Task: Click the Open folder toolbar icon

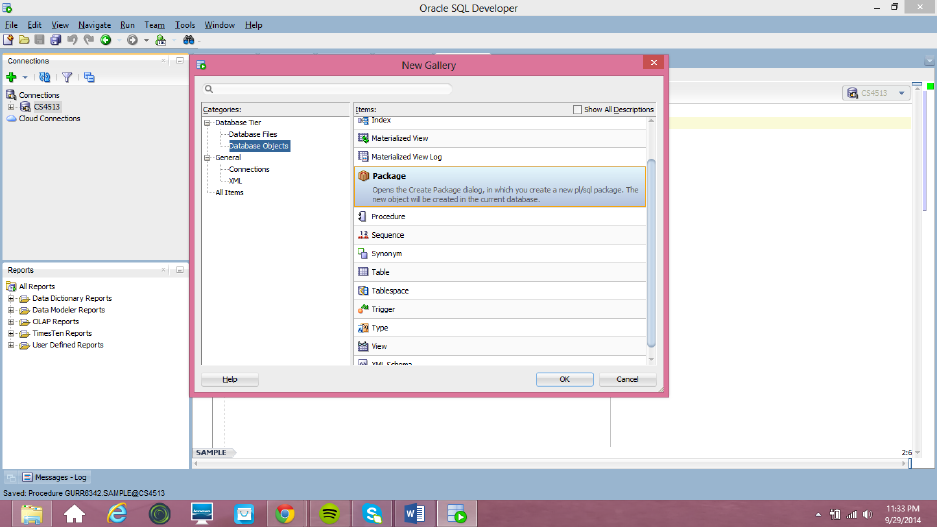Action: [x=24, y=40]
